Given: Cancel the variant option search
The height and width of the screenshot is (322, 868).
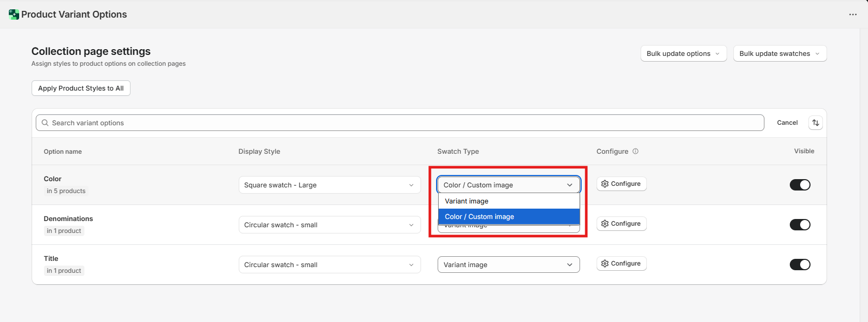Looking at the screenshot, I should (787, 123).
